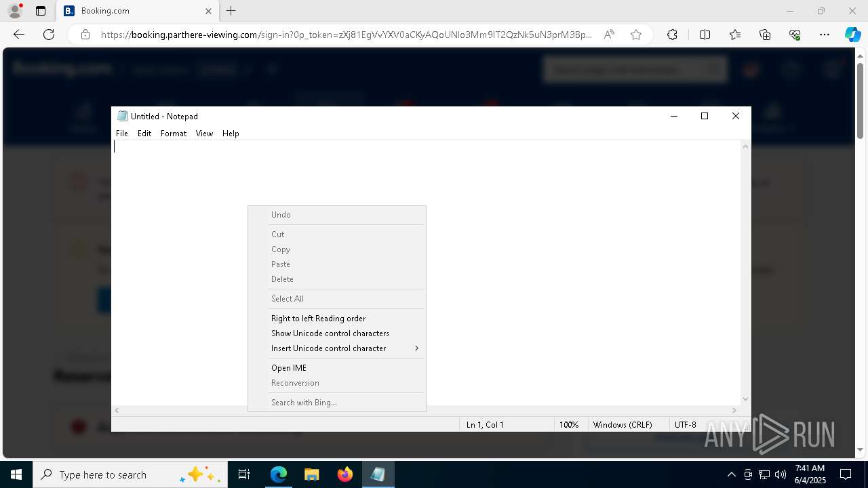Open File Explorer from the taskbar
This screenshot has height=488, width=868.
[311, 474]
